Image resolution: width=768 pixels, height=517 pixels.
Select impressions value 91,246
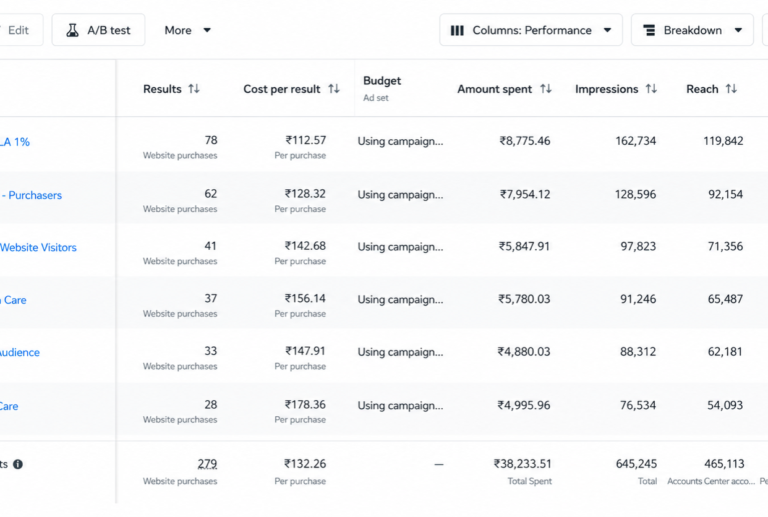(x=638, y=299)
